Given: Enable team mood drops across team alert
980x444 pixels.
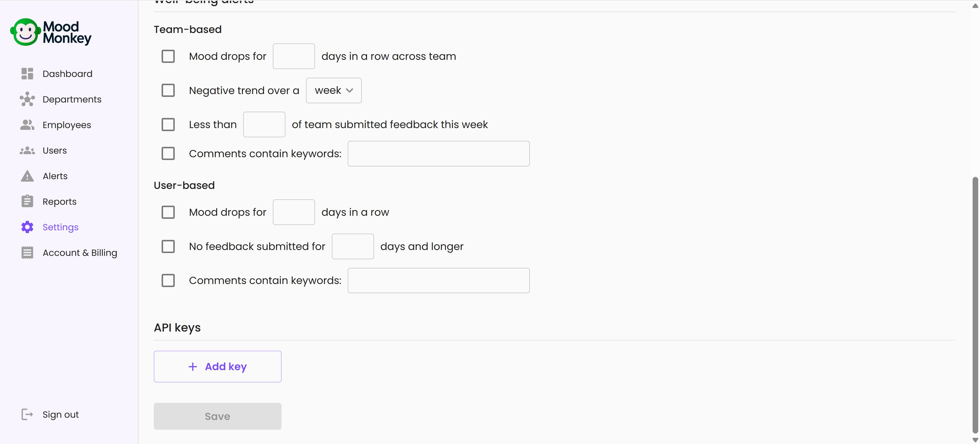Looking at the screenshot, I should [168, 56].
